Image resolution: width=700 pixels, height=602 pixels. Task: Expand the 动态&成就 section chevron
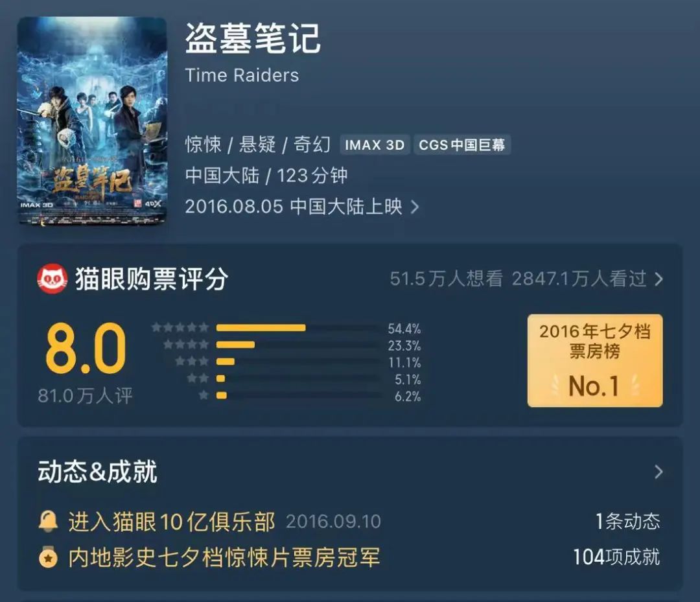(659, 472)
